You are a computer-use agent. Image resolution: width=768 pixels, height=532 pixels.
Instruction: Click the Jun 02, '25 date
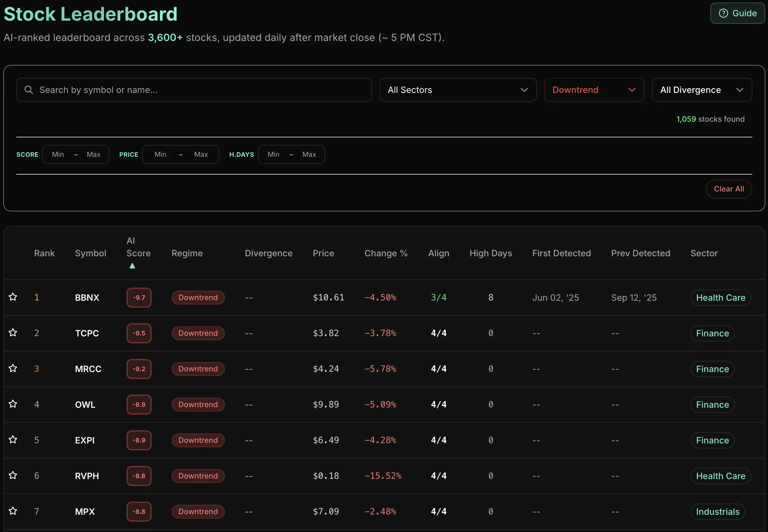coord(555,297)
